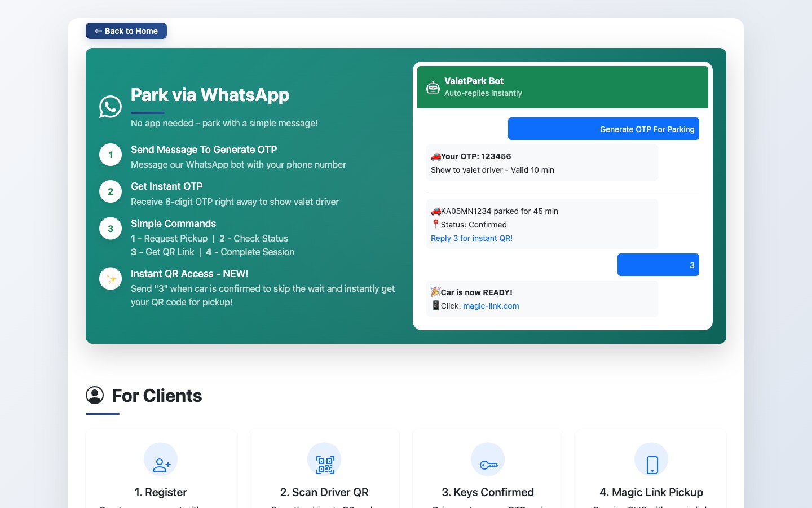Viewport: 812px width, 508px height.
Task: Click the No app needed tagline text
Action: (x=224, y=123)
